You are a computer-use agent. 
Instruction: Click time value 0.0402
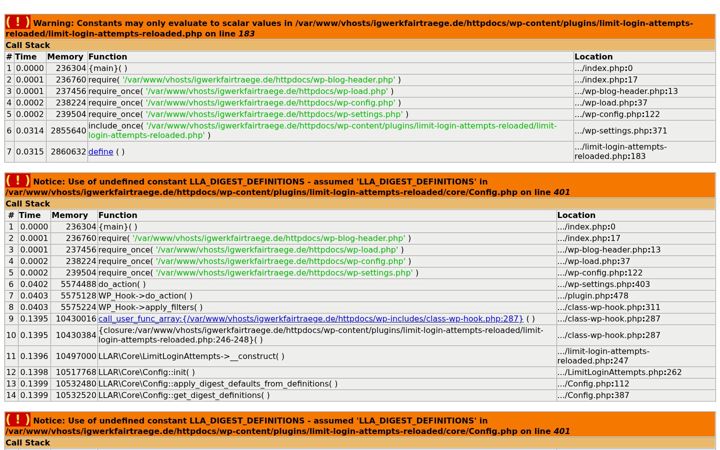point(34,284)
